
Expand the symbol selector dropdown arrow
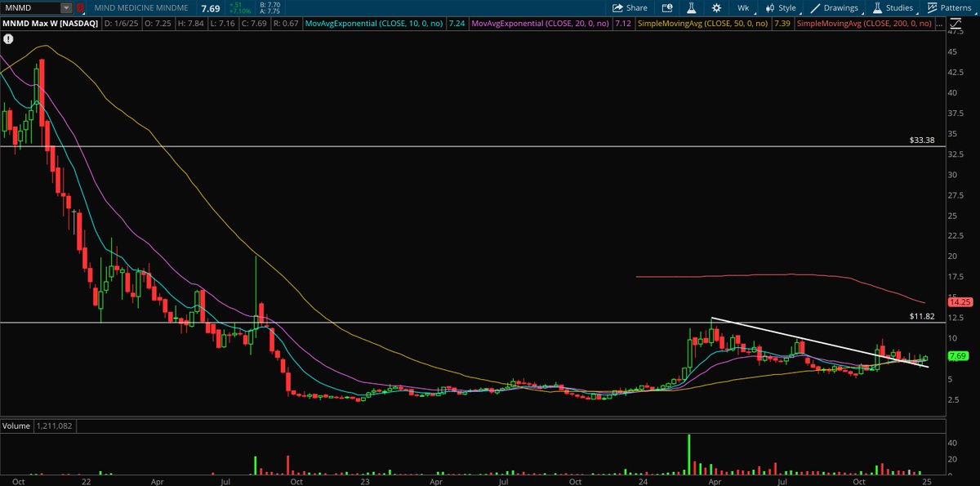(x=66, y=7)
